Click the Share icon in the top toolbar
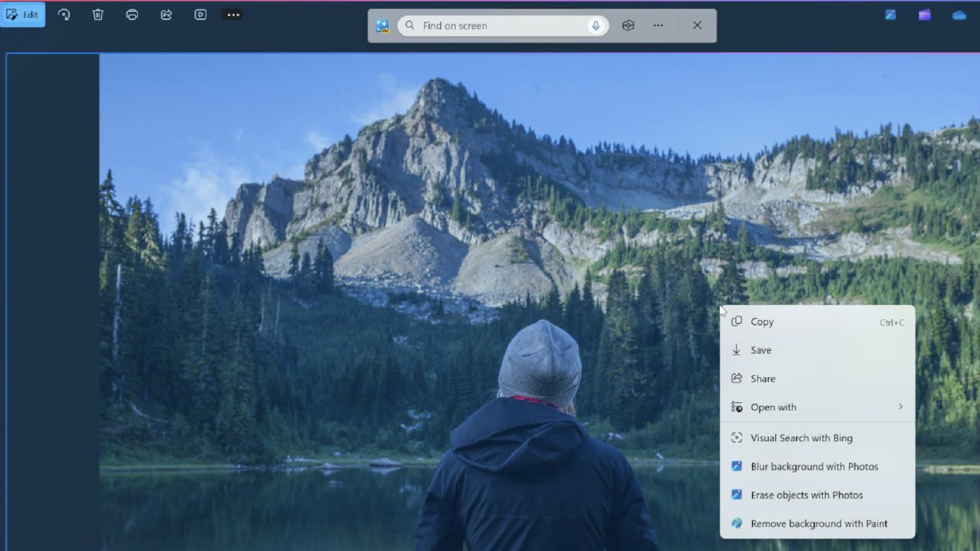 coord(166,15)
